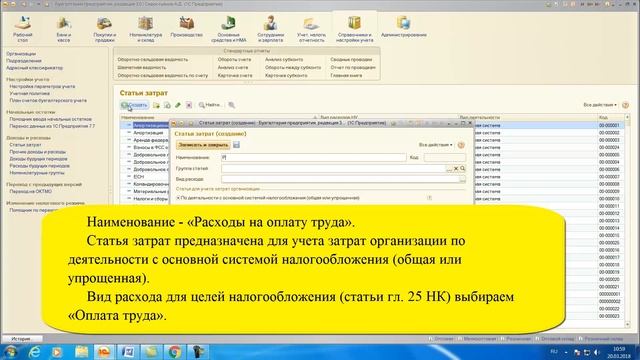Open Группа статей item with magnifier icon

pos(462,168)
